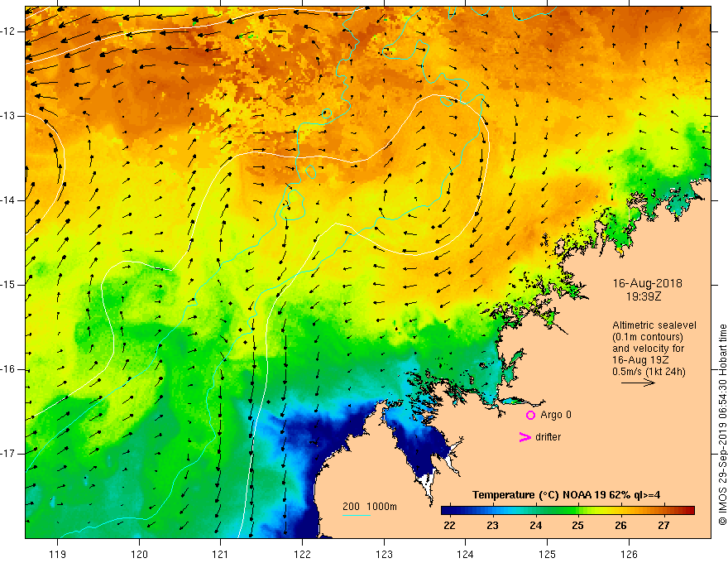
Task: Click the 'and velocity for' text line
Action: (648, 349)
